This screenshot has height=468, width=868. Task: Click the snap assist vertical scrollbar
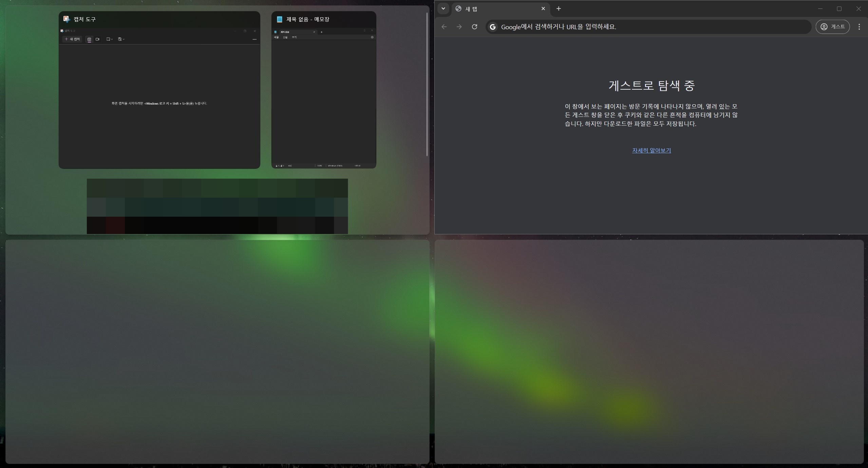pyautogui.click(x=427, y=85)
